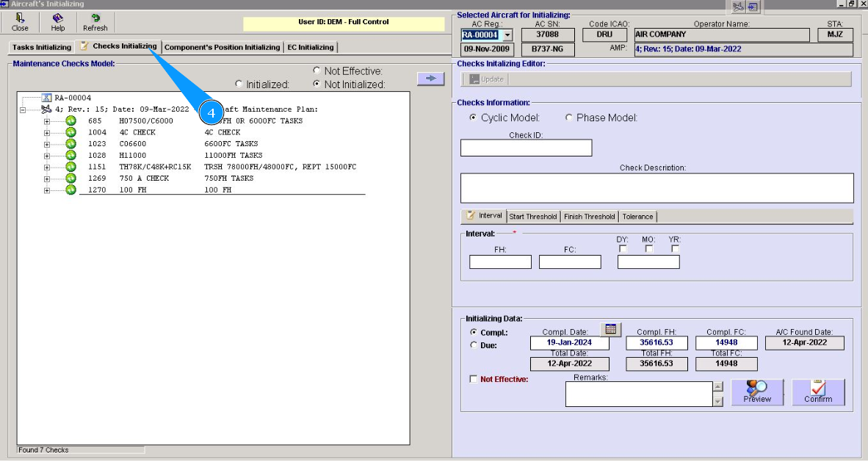
Task: Select the Due radio button
Action: point(474,345)
